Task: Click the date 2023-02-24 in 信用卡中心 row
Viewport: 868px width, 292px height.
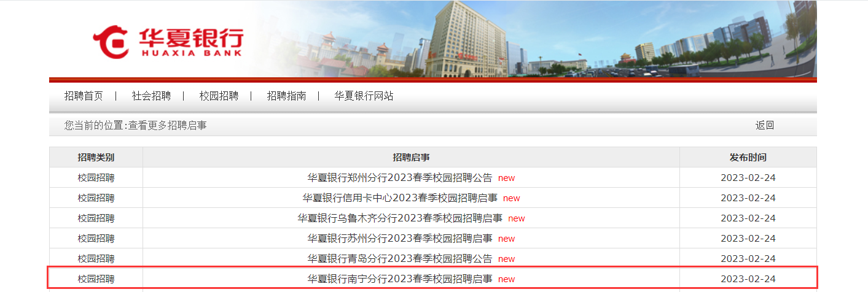Action: click(x=748, y=198)
